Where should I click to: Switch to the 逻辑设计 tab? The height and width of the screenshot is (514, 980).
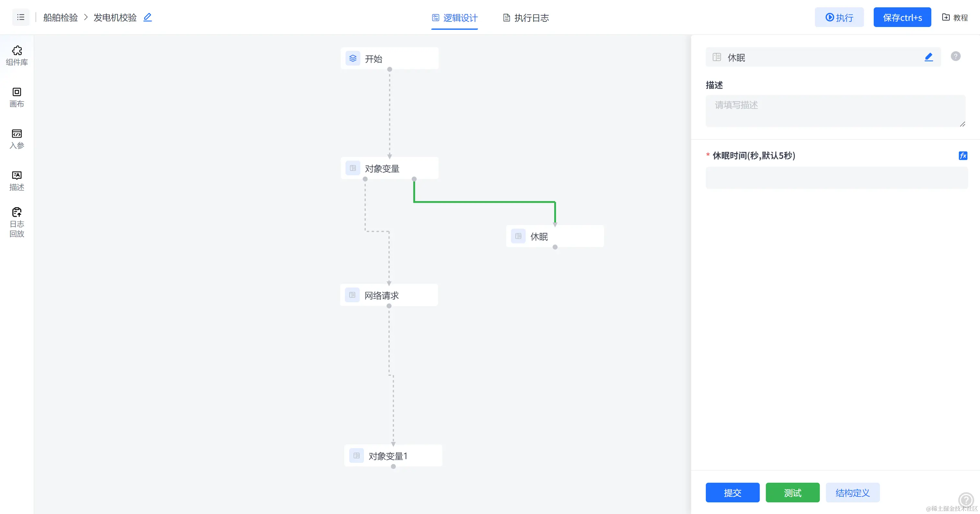455,18
